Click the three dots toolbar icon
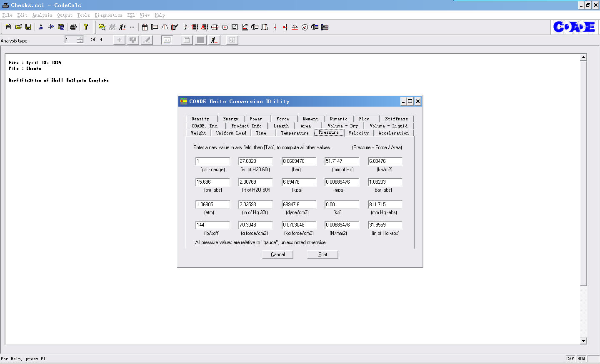Image resolution: width=600 pixels, height=364 pixels. [x=132, y=27]
